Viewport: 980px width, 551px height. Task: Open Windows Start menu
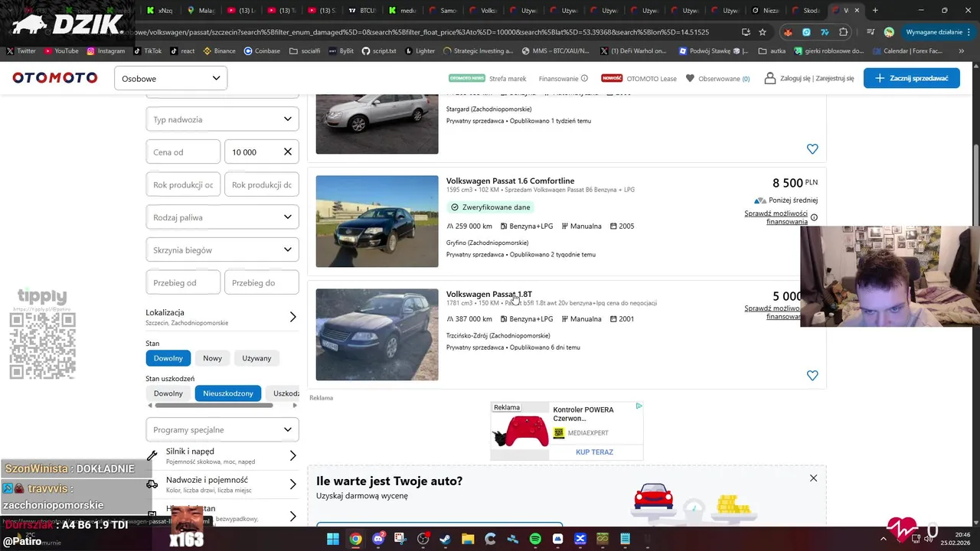[333, 539]
